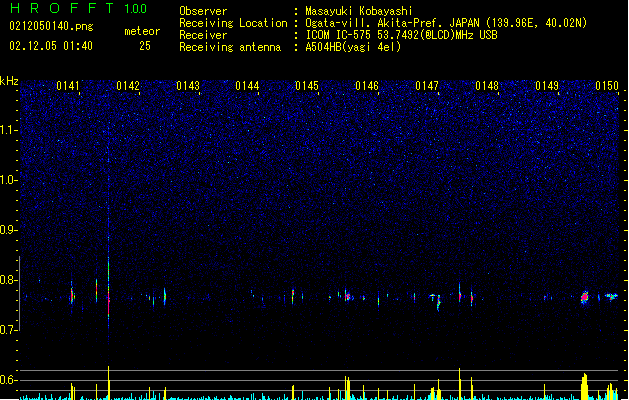The image size is (629, 400).
Task: Click the A504HB(yagi 4el) antenna text
Action: pos(353,47)
